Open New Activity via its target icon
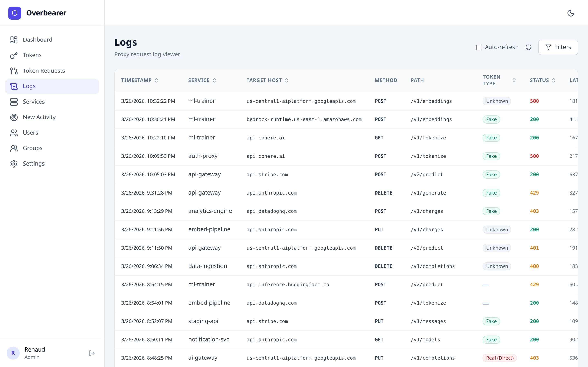This screenshot has width=588, height=367. point(14,117)
